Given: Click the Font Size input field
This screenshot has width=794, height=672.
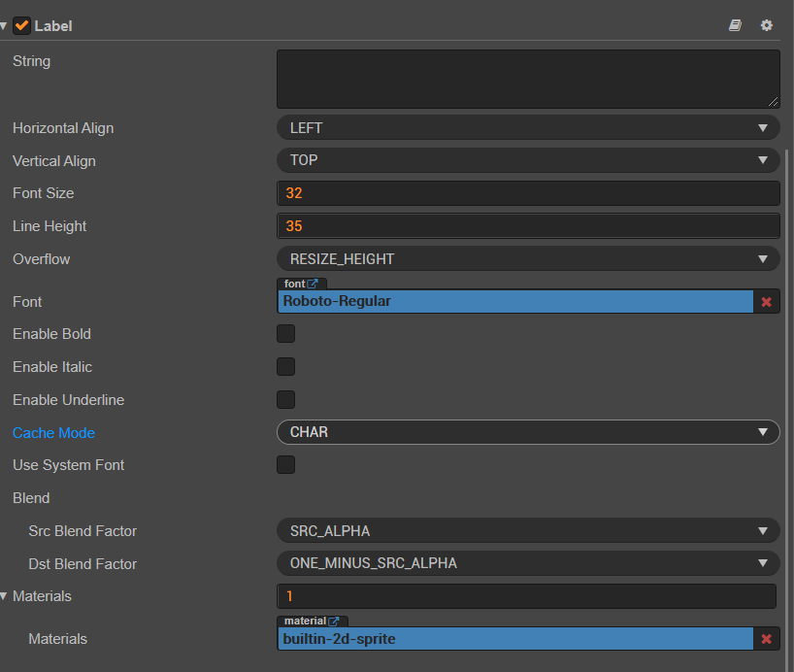Looking at the screenshot, I should pyautogui.click(x=528, y=193).
